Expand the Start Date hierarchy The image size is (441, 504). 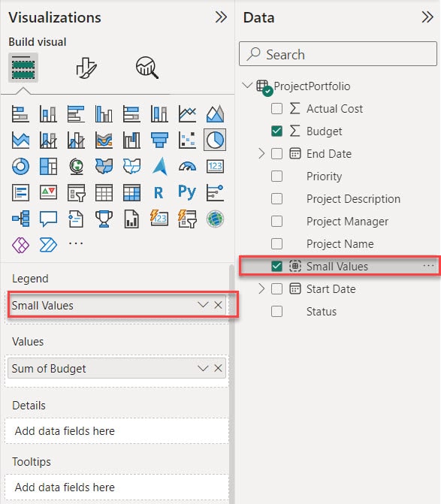click(261, 288)
